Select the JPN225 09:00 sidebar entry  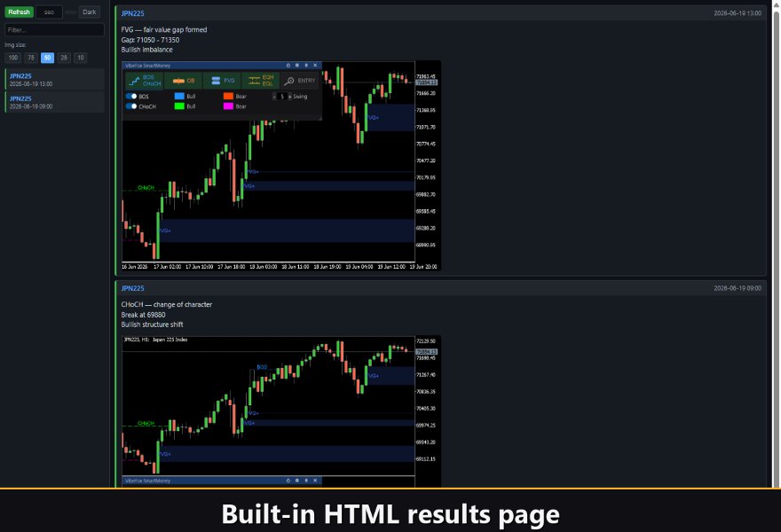coord(55,102)
